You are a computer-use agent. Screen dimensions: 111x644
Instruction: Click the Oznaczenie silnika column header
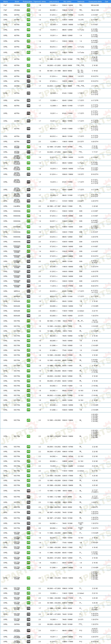click(95, 2)
